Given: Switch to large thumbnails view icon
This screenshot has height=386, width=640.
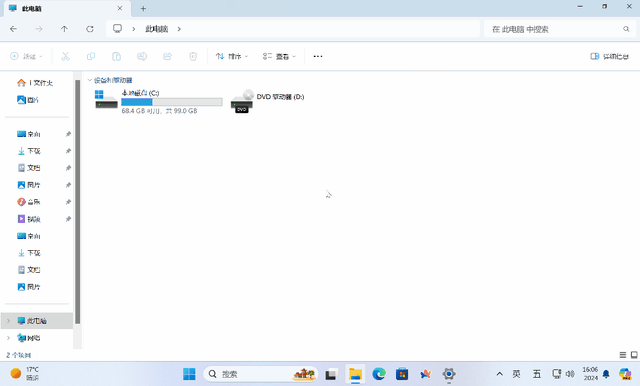Looking at the screenshot, I should coord(634,355).
